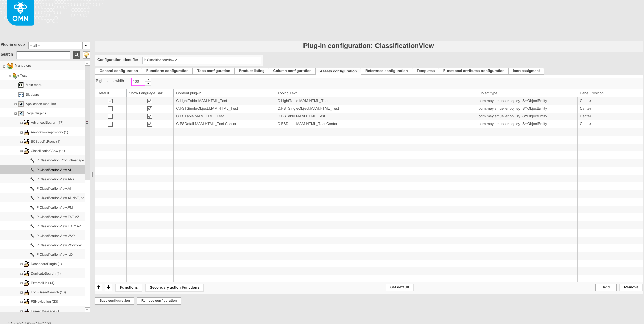Click the move row down arrow icon
The image size is (644, 324).
pos(109,287)
